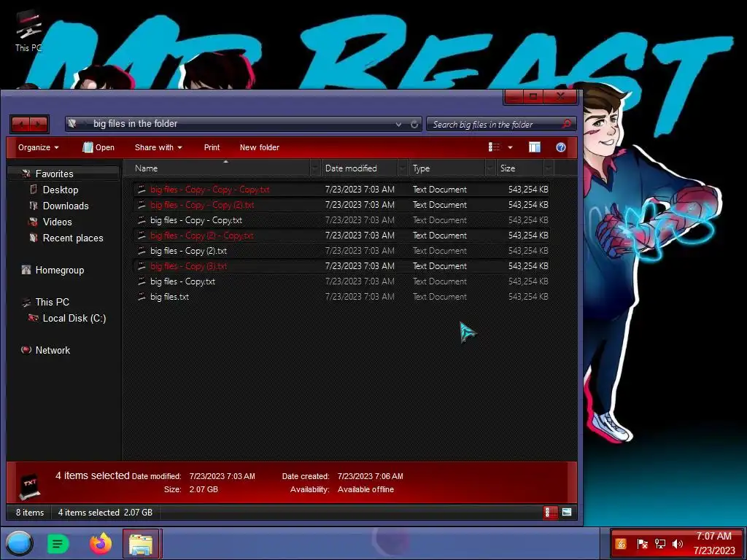Click the taskbar clock 7:07 AM
The height and width of the screenshot is (560, 747).
click(x=713, y=536)
